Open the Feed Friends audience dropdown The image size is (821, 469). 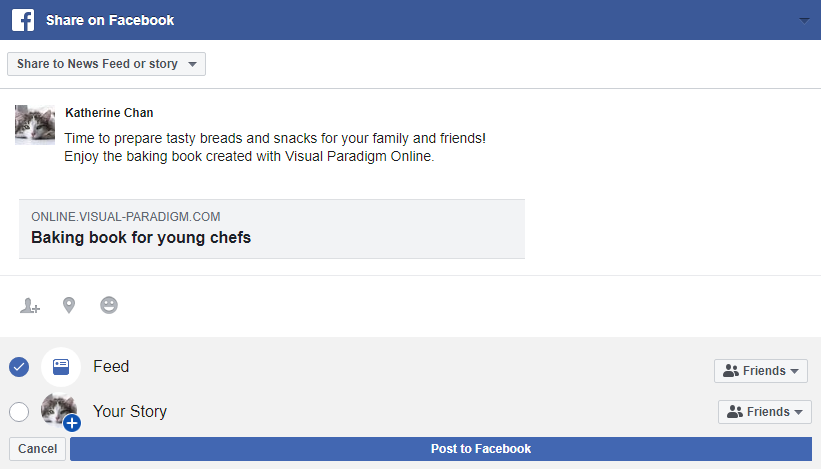(x=761, y=371)
